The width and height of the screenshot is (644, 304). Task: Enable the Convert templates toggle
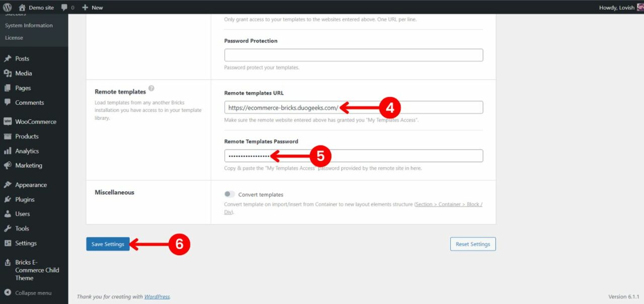229,194
